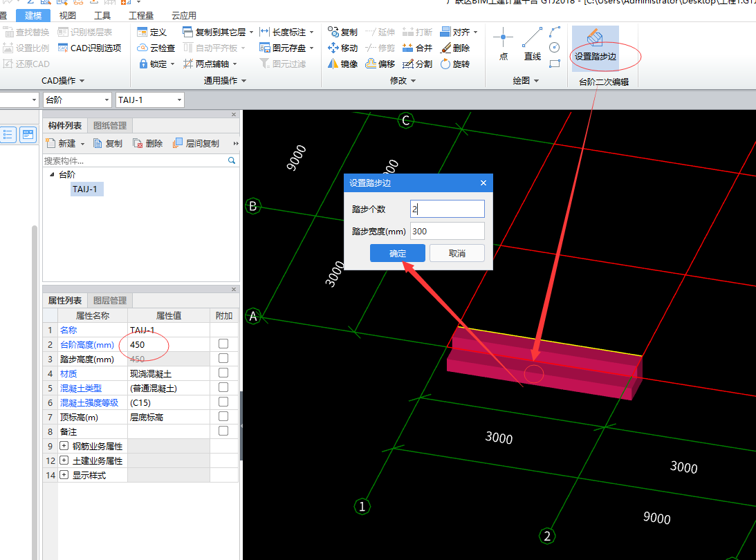Select the three-point arc drawing tool icon
This screenshot has height=560, width=756.
click(555, 32)
